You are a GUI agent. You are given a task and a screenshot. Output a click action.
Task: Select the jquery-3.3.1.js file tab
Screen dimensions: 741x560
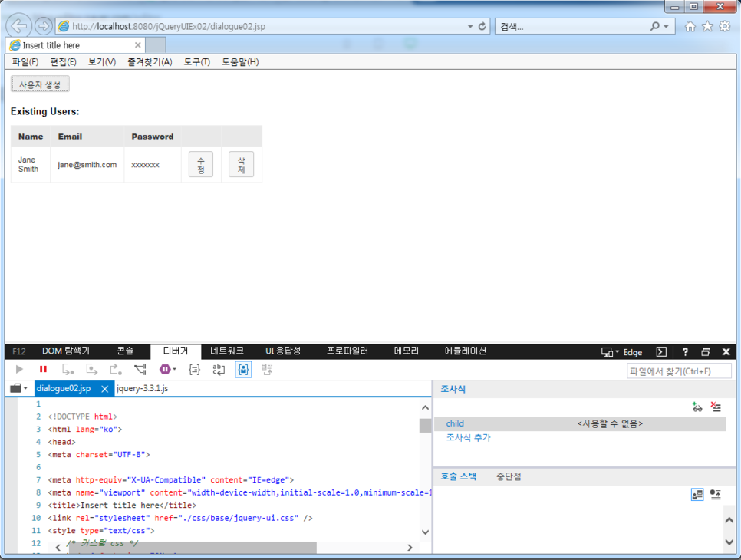[142, 388]
